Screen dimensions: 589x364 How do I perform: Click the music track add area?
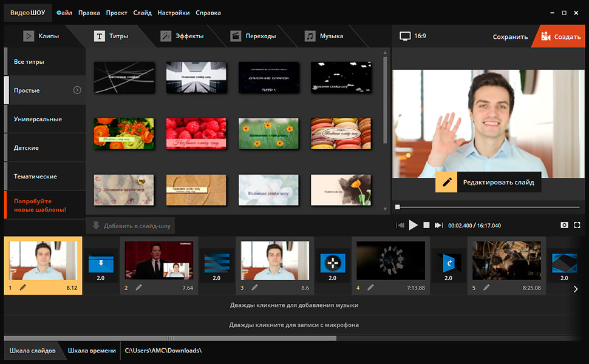(294, 305)
